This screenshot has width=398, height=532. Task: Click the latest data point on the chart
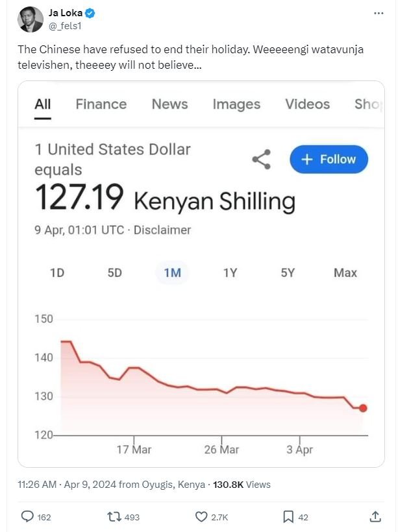click(x=362, y=407)
